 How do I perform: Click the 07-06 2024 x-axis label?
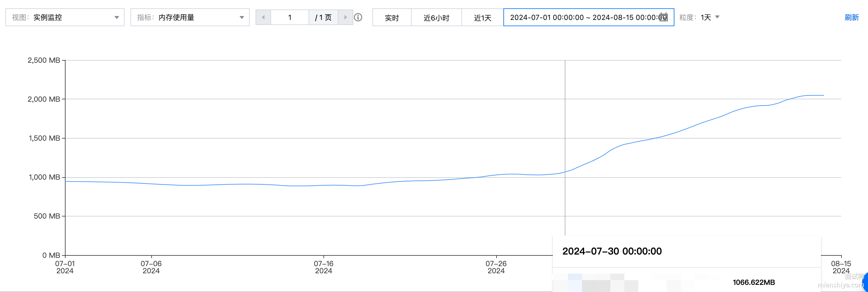[x=151, y=267]
